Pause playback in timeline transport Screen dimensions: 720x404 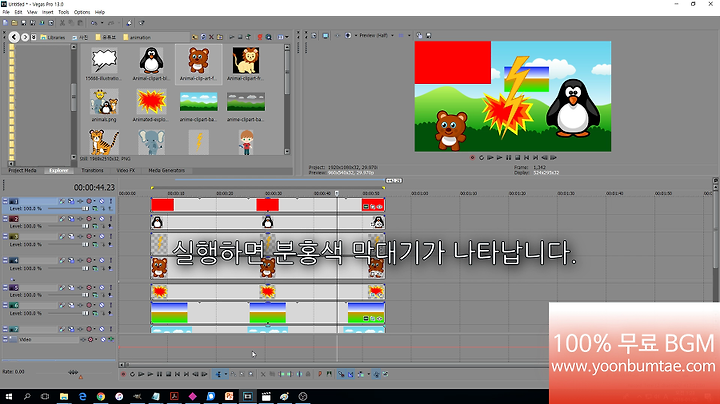click(x=159, y=374)
